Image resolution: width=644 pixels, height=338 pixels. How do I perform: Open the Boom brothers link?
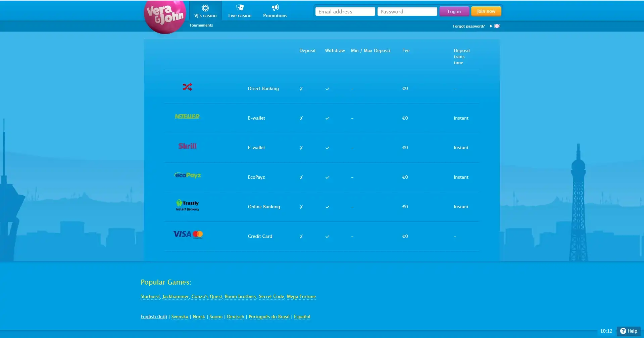click(240, 296)
